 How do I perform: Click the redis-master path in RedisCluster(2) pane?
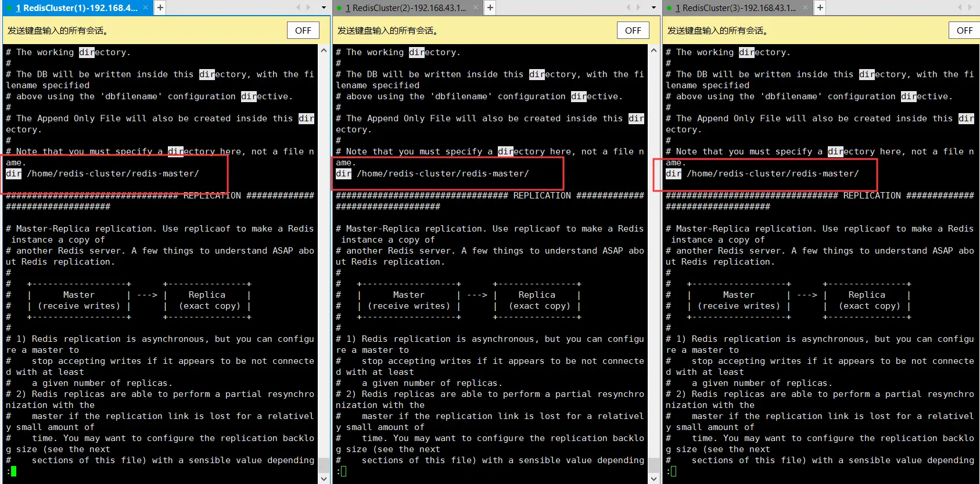(x=443, y=174)
